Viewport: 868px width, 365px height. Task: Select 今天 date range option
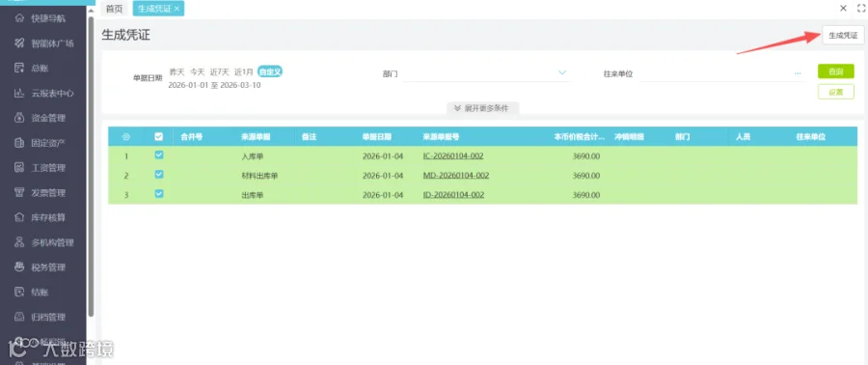[198, 72]
